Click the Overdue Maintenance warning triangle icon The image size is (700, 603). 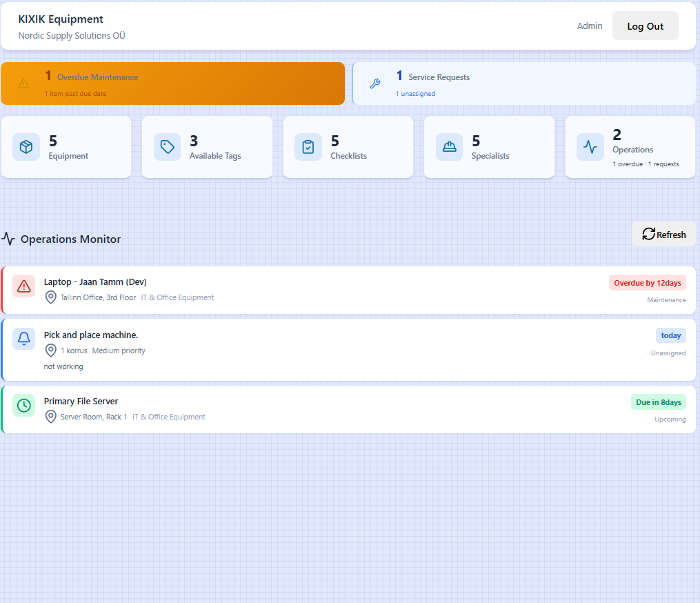pyautogui.click(x=23, y=83)
